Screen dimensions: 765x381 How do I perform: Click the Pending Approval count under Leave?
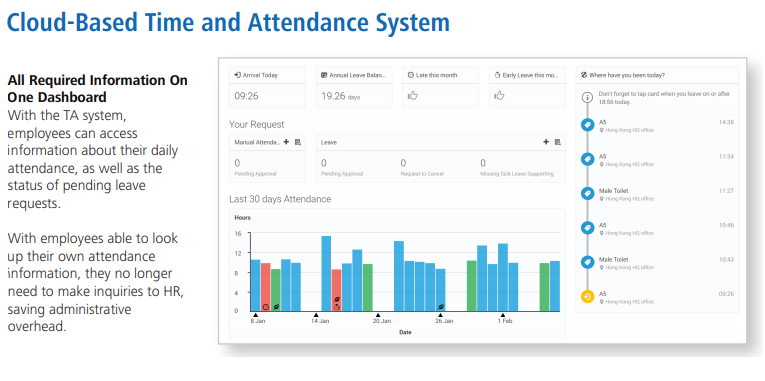(323, 163)
